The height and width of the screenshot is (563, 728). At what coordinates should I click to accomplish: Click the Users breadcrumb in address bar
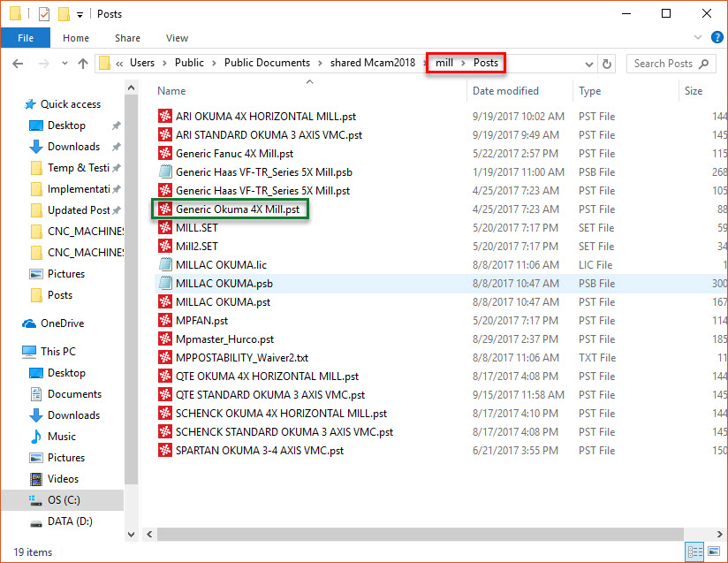point(142,63)
